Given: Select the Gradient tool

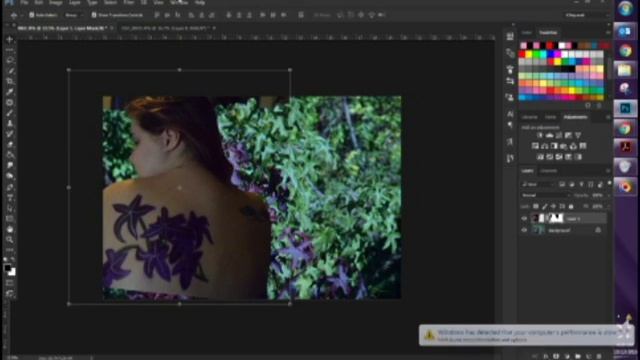Looking at the screenshot, I should [x=10, y=156].
